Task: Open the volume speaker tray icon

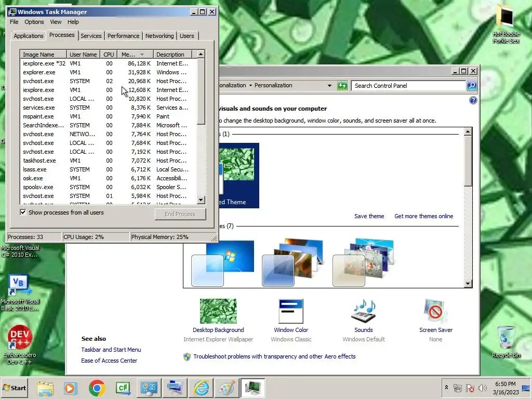Action: point(482,388)
